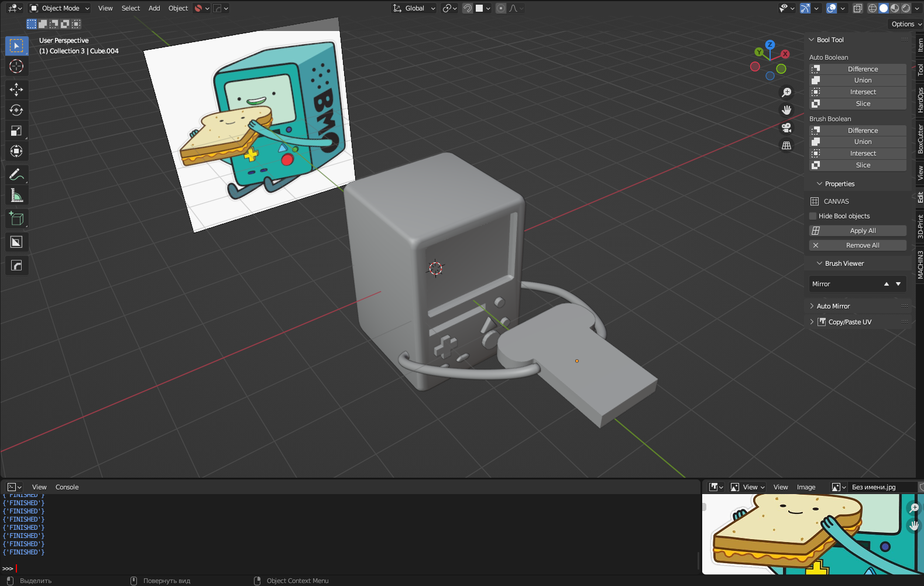Activate the Annotate pencil tool

click(16, 174)
